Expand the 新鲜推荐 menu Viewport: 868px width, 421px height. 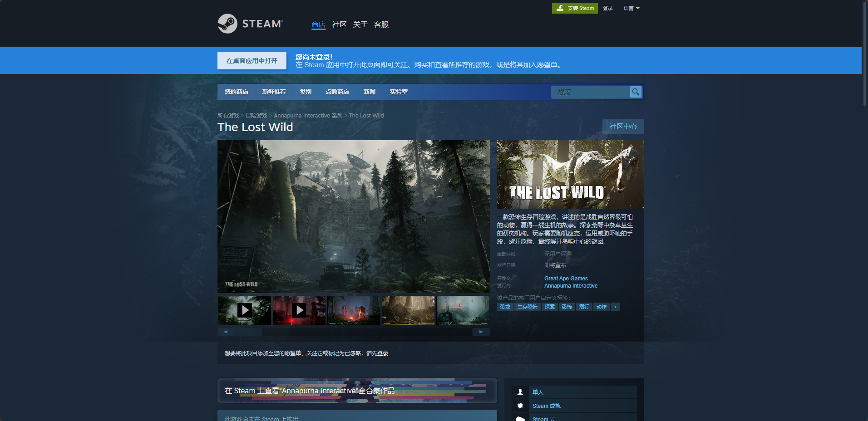point(274,92)
